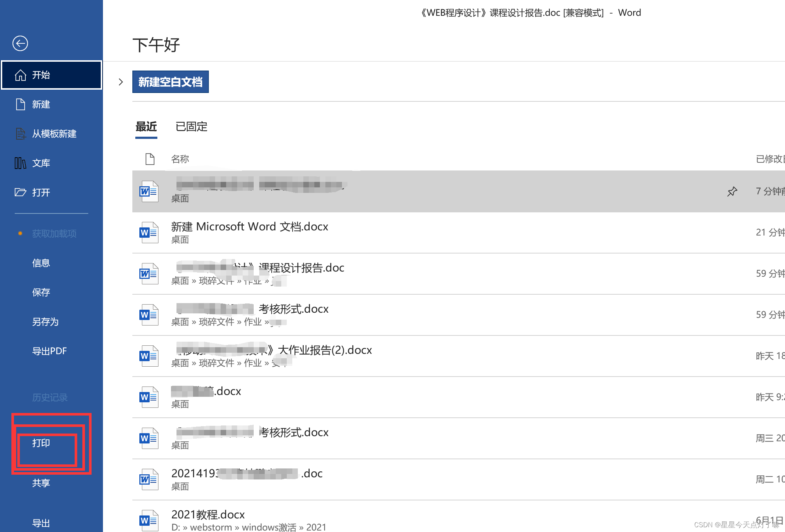Select 从模板新建 in the sidebar
The image size is (785, 532).
click(51, 134)
